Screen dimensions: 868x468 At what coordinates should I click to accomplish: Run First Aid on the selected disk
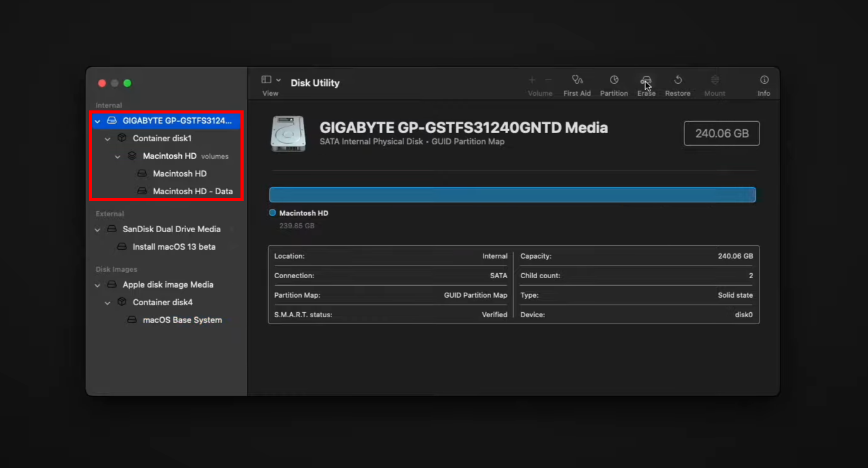576,84
